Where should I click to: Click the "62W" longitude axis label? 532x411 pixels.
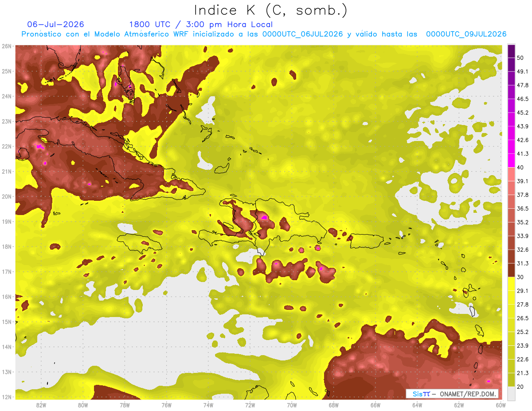coord(459,405)
